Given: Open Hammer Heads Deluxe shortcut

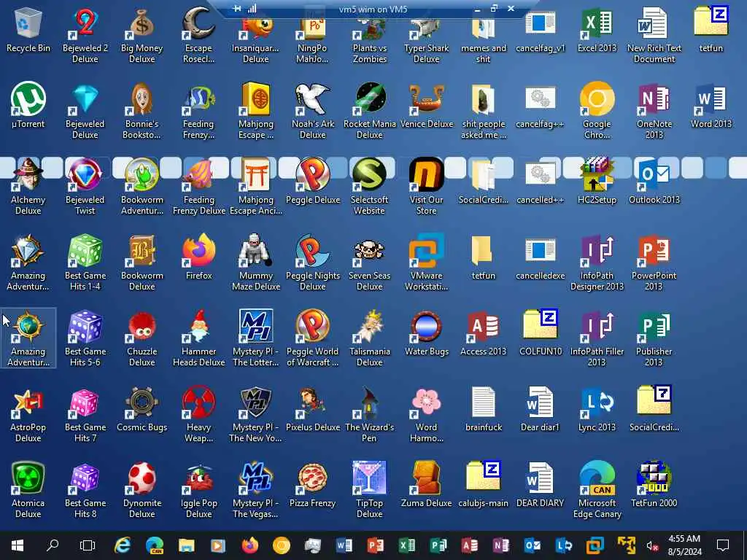Looking at the screenshot, I should tap(198, 338).
